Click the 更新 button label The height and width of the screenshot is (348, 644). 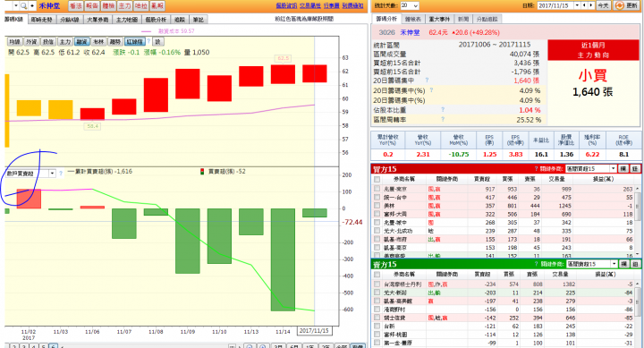point(631,5)
